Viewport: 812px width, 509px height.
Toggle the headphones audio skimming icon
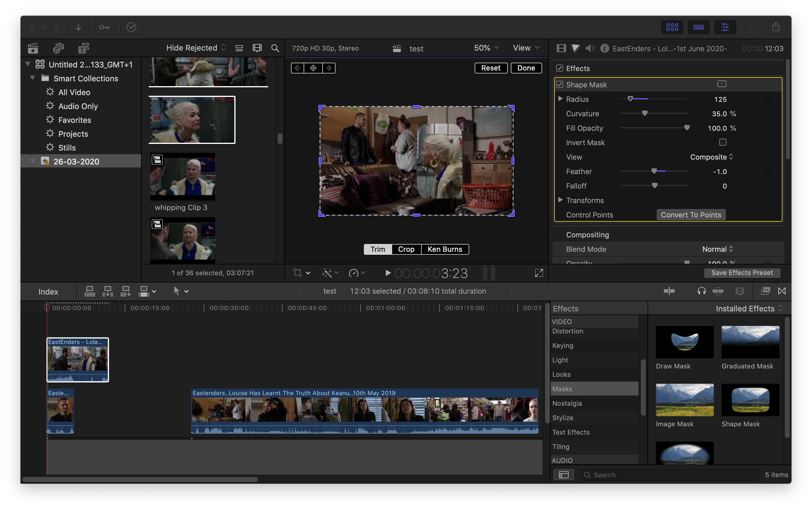coord(701,291)
